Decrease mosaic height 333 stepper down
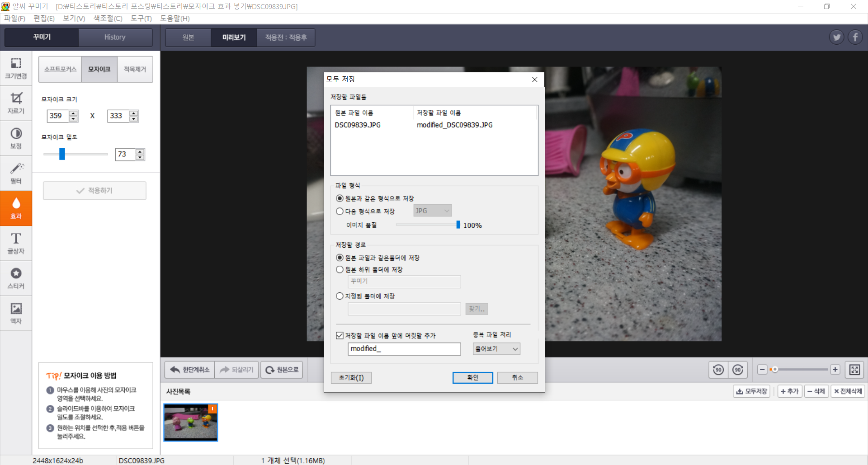The height and width of the screenshot is (465, 868). 134,119
